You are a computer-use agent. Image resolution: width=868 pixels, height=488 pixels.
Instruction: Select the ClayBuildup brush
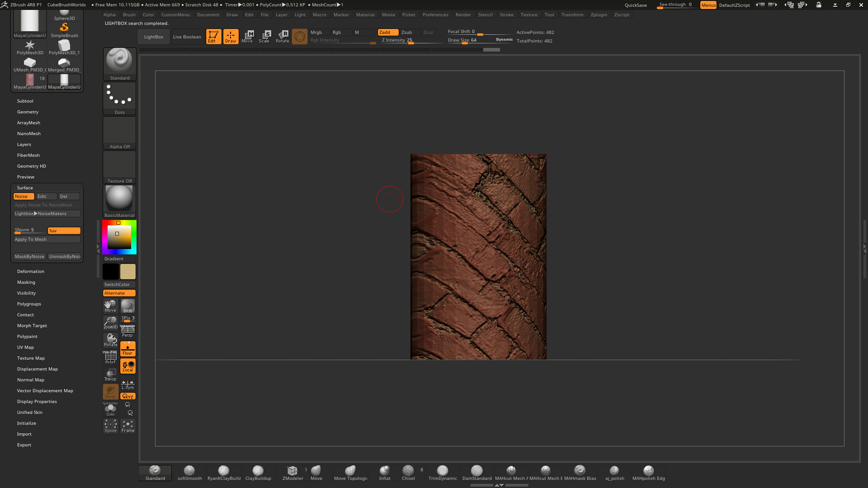click(258, 473)
